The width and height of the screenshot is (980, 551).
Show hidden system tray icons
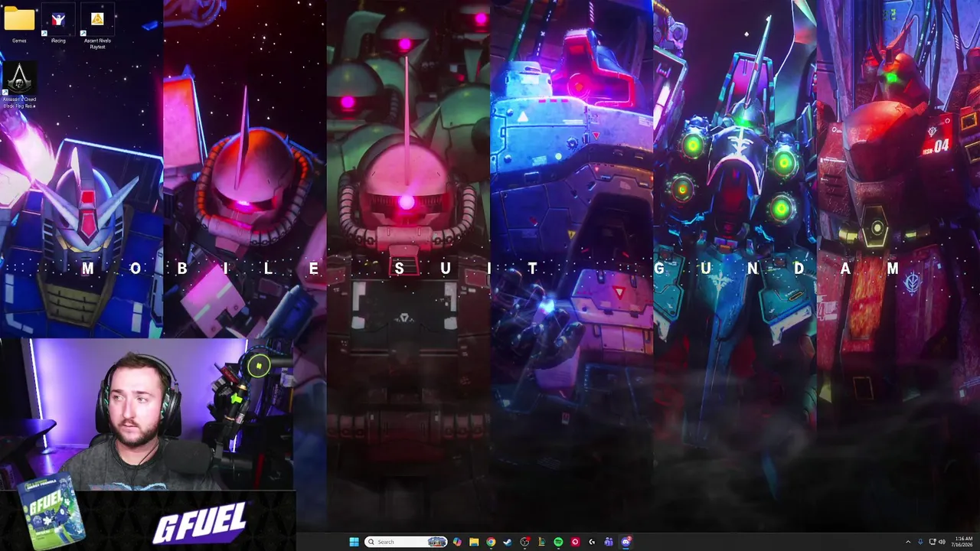pos(908,542)
